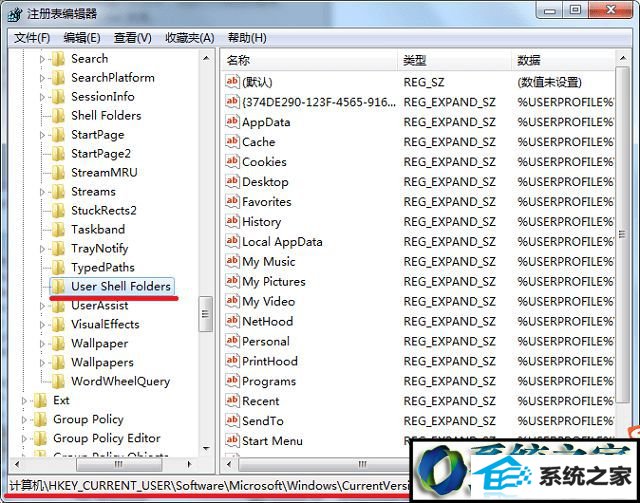Click the 名称 column header
Screen dimensions: 640x503
click(310, 60)
